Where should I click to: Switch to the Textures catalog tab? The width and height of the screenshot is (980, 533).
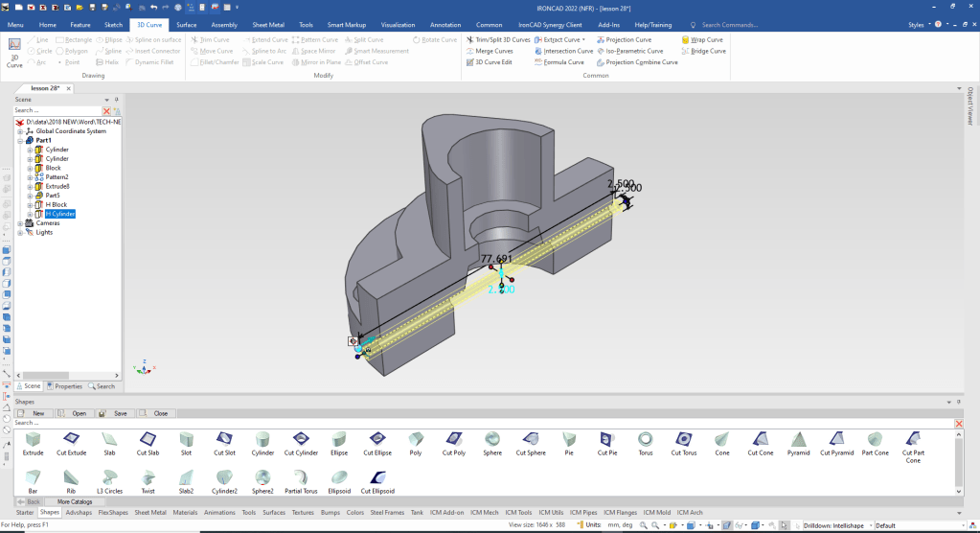coord(303,513)
